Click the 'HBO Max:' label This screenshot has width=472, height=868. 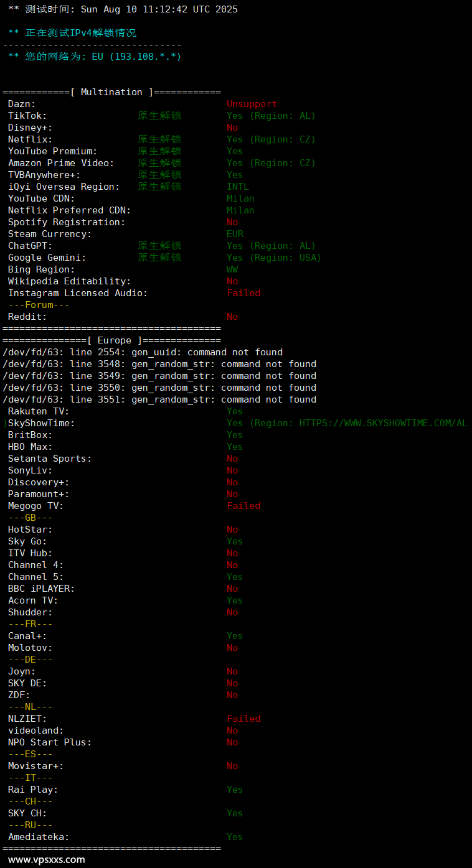[x=31, y=447]
